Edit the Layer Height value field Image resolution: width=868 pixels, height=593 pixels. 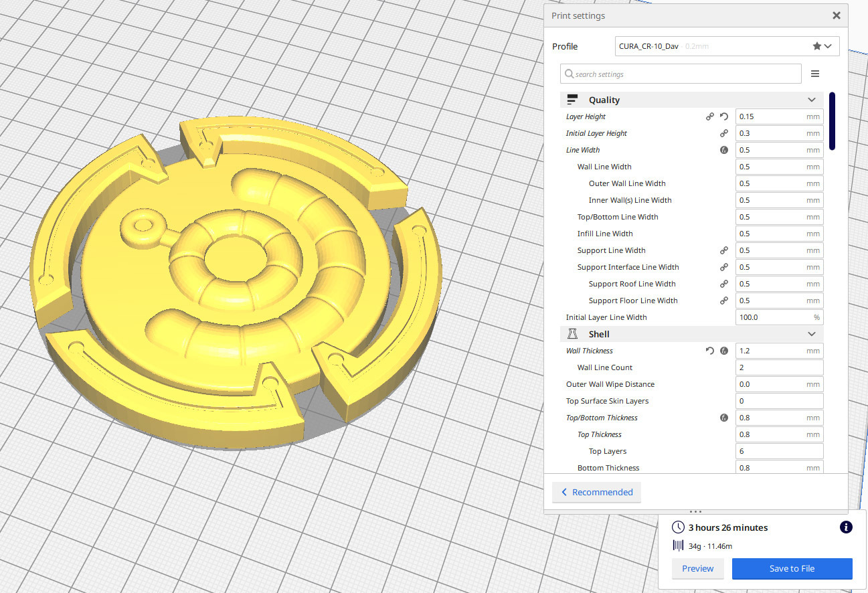(779, 116)
